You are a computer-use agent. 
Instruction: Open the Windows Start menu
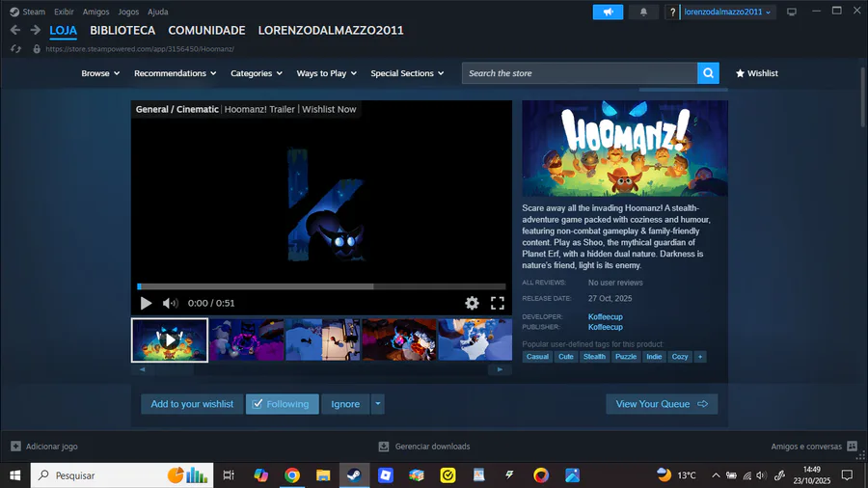point(14,475)
